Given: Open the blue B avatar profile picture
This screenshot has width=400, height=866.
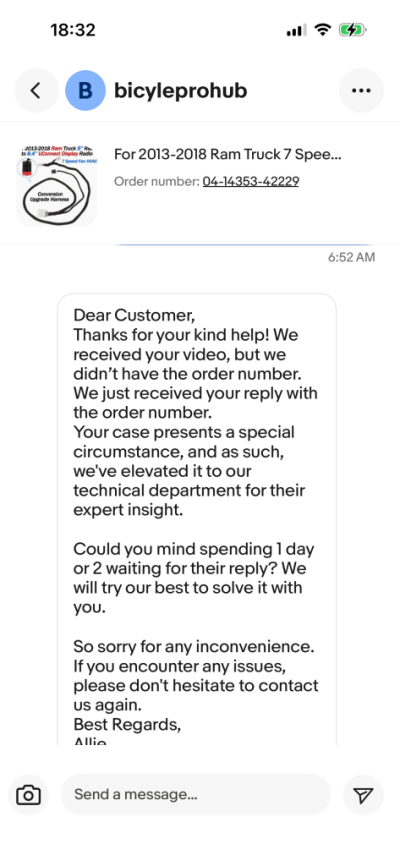Looking at the screenshot, I should 86,91.
